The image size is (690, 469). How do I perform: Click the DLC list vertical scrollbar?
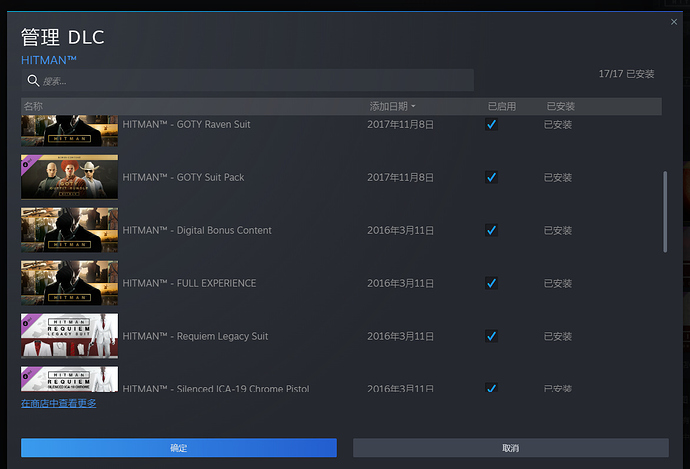[x=665, y=212]
